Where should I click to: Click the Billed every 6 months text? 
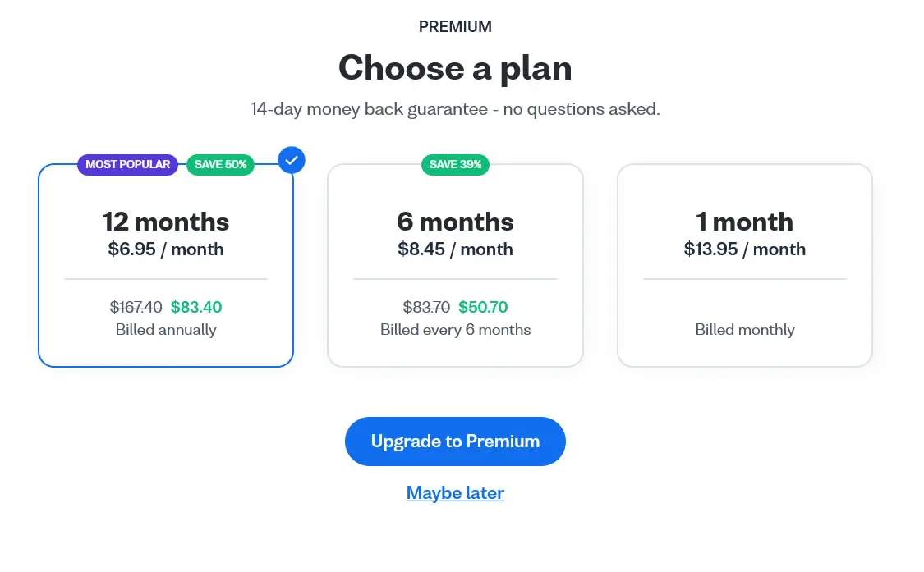tap(455, 330)
